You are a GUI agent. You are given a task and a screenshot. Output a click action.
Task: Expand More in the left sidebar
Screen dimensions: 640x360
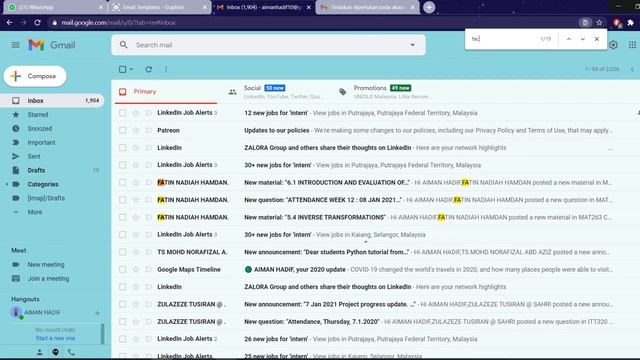[x=35, y=212]
